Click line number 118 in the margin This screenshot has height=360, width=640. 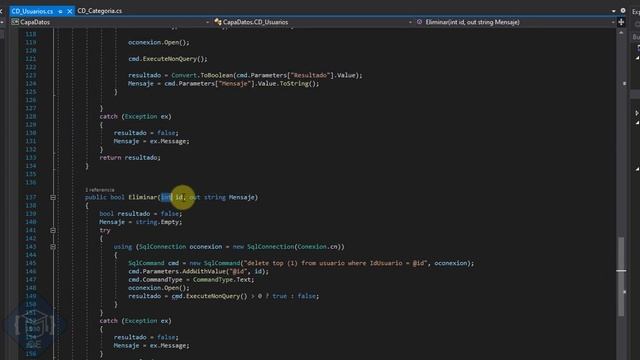pos(31,34)
